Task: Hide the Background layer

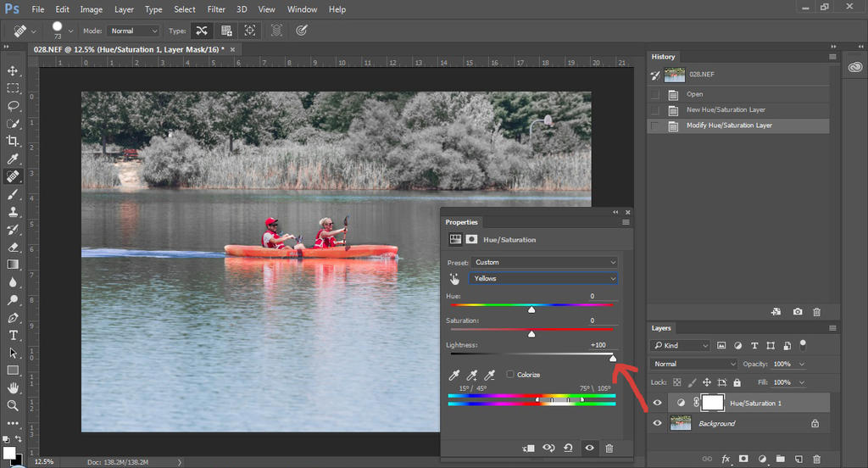Action: (x=657, y=423)
